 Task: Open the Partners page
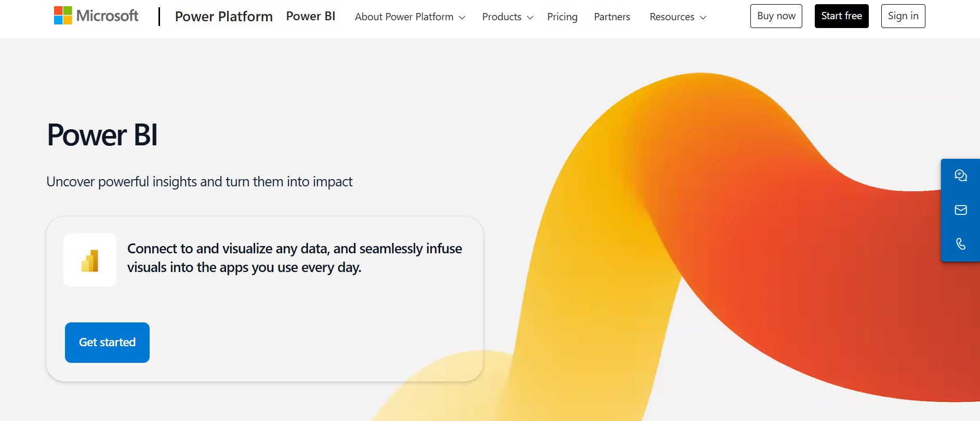[x=612, y=17]
